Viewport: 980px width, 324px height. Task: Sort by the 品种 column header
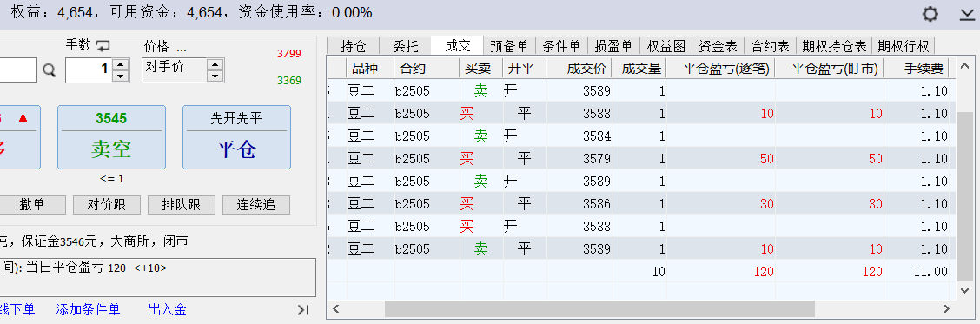[x=370, y=68]
